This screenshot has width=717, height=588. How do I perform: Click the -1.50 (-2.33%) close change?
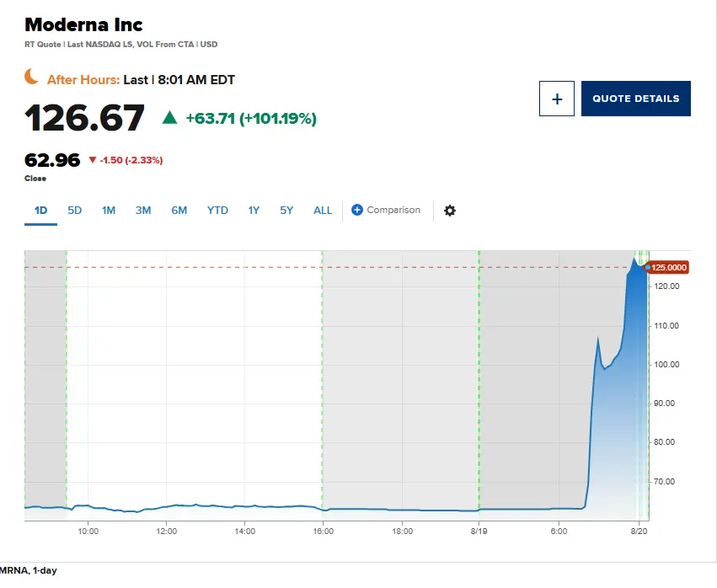click(x=131, y=160)
